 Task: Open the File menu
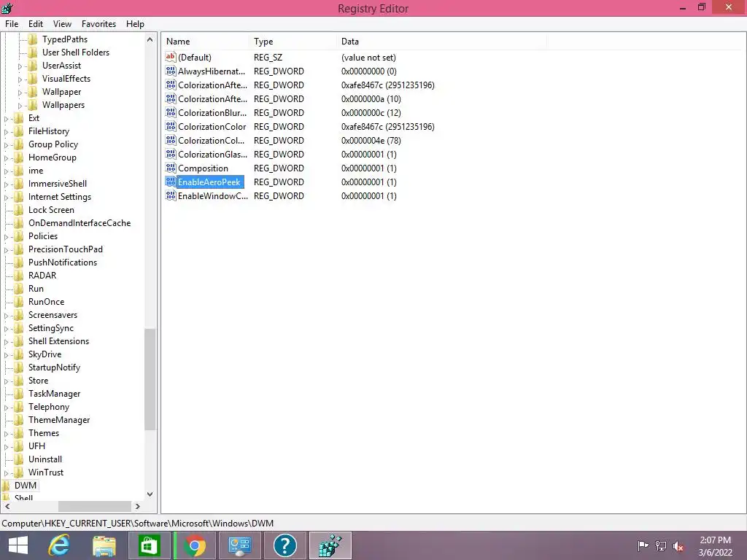point(12,24)
